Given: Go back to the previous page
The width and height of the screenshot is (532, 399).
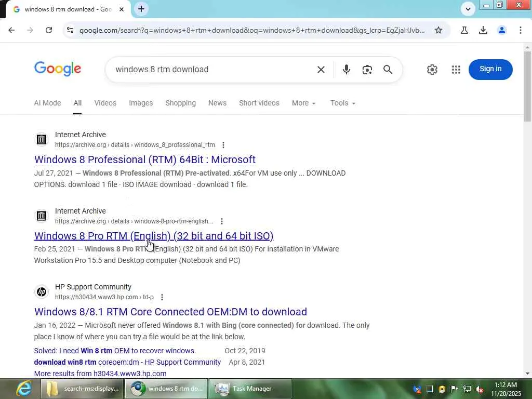Looking at the screenshot, I should coord(11,30).
